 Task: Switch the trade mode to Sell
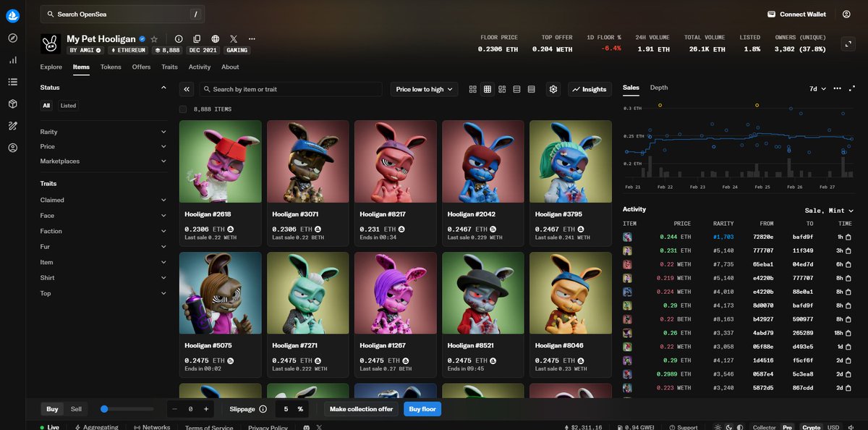76,409
